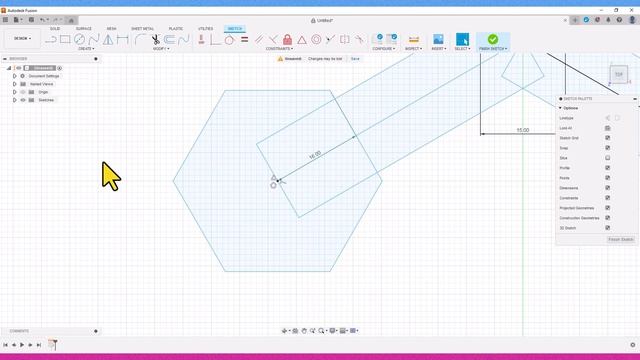Apply Perpendicular constraint

tap(273, 40)
